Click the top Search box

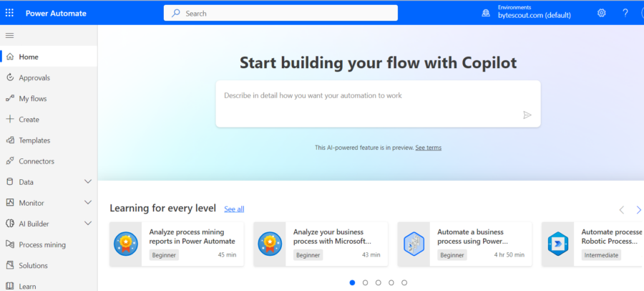[x=280, y=13]
